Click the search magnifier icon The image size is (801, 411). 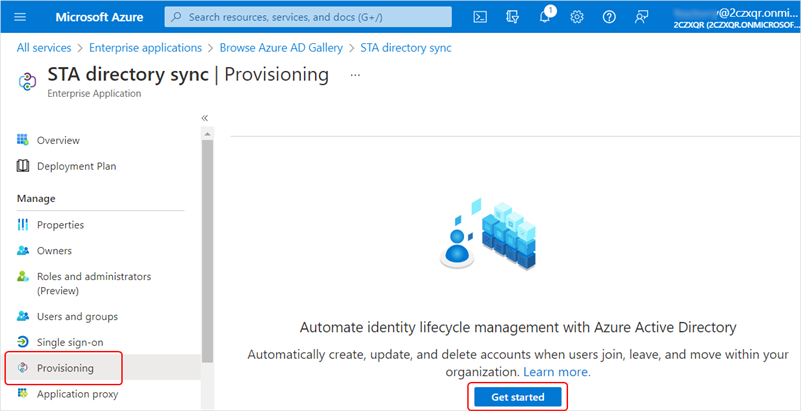[x=176, y=17]
